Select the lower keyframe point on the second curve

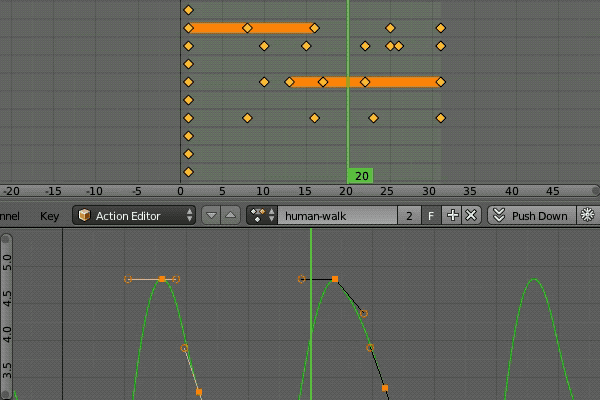385,388
